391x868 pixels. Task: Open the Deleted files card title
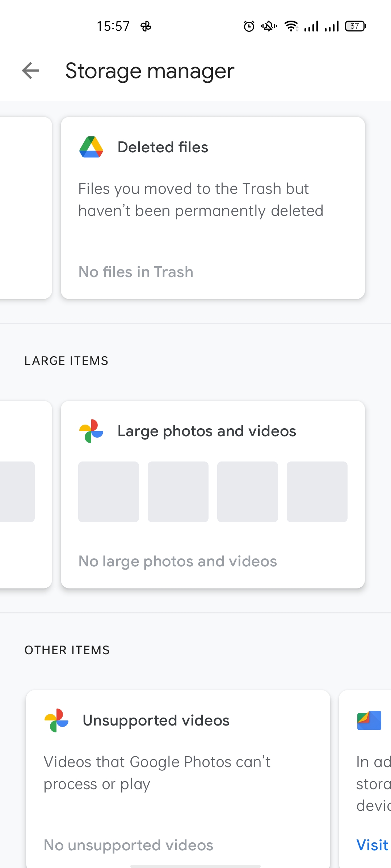pyautogui.click(x=163, y=147)
